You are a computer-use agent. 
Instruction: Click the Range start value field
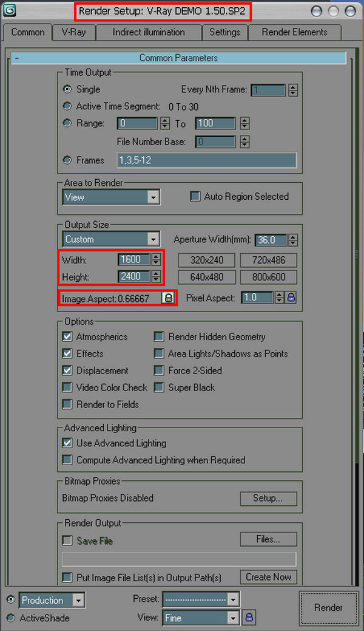tap(137, 123)
